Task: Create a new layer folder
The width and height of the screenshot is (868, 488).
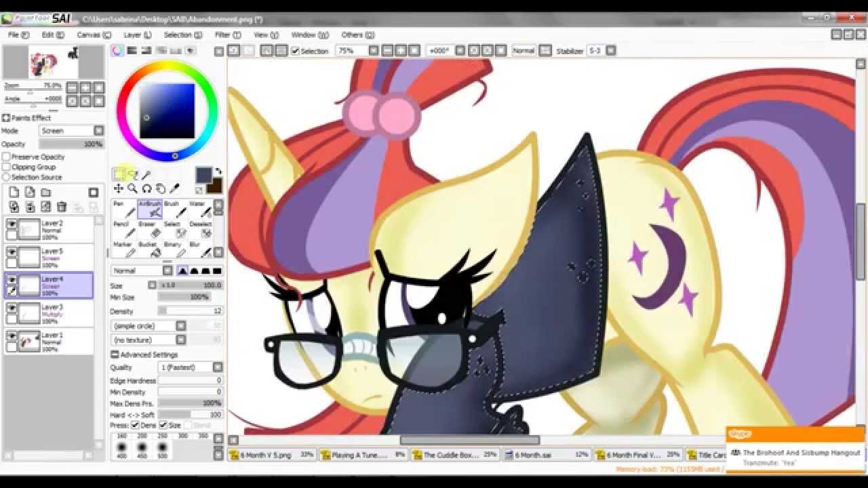Action: (46, 192)
